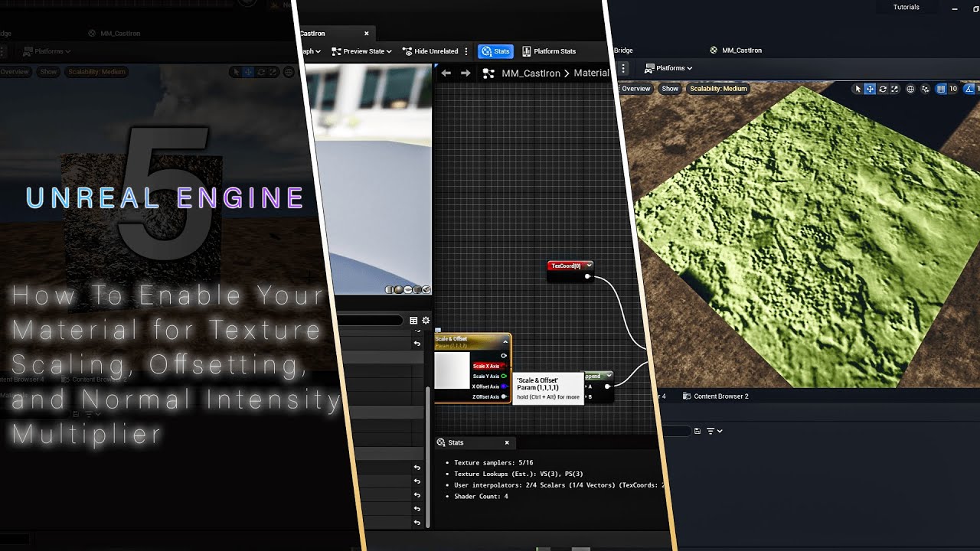Click the custom mesh preview icon
The width and height of the screenshot is (980, 551).
[x=426, y=289]
